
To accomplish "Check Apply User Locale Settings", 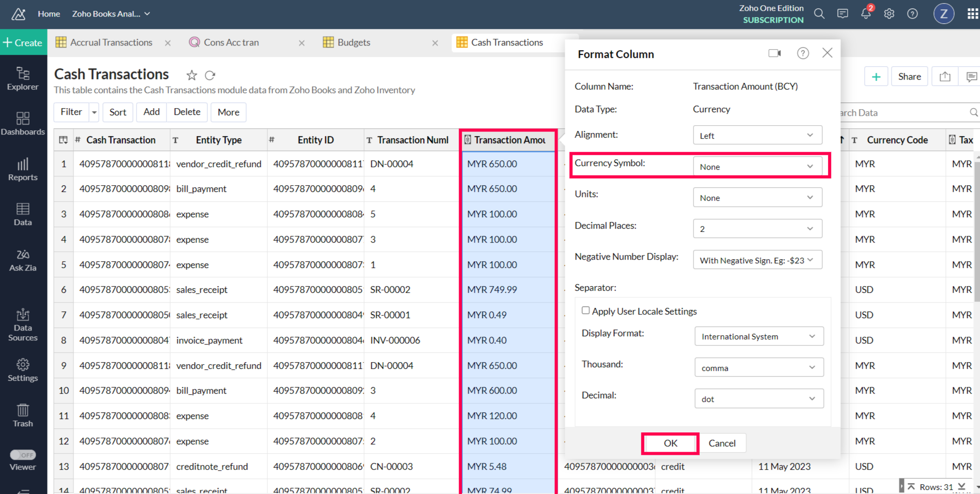I will 585,310.
